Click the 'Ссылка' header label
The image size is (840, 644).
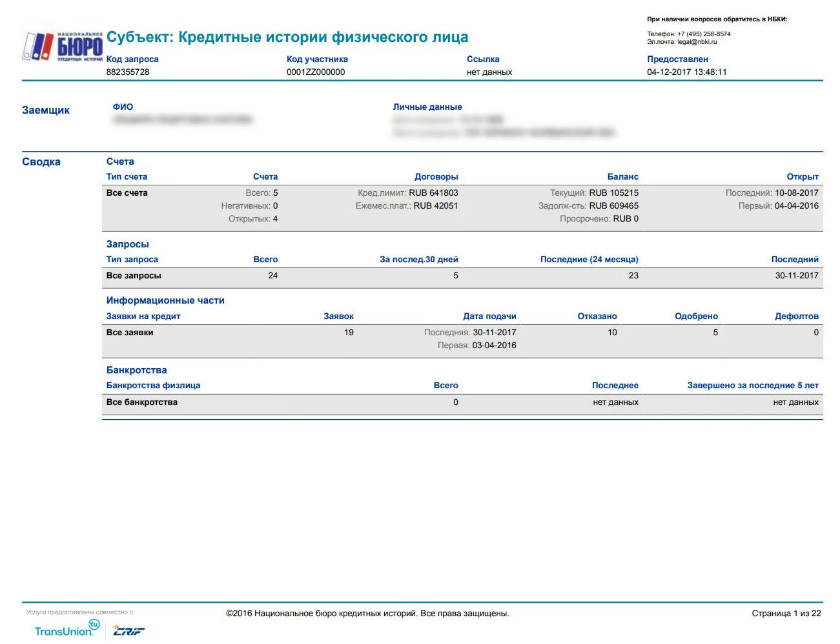[483, 59]
